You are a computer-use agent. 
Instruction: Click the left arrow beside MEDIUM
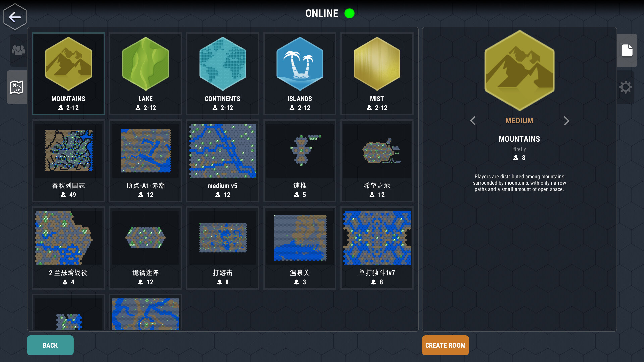pyautogui.click(x=473, y=121)
